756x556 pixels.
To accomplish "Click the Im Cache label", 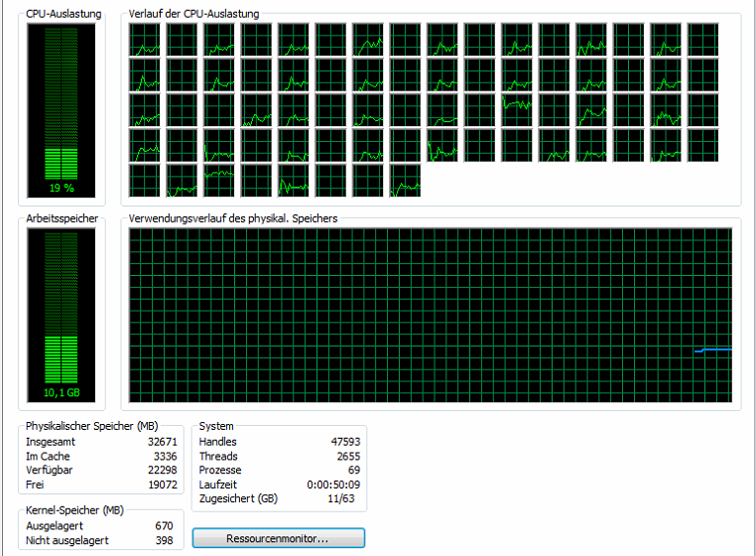I will [x=48, y=456].
